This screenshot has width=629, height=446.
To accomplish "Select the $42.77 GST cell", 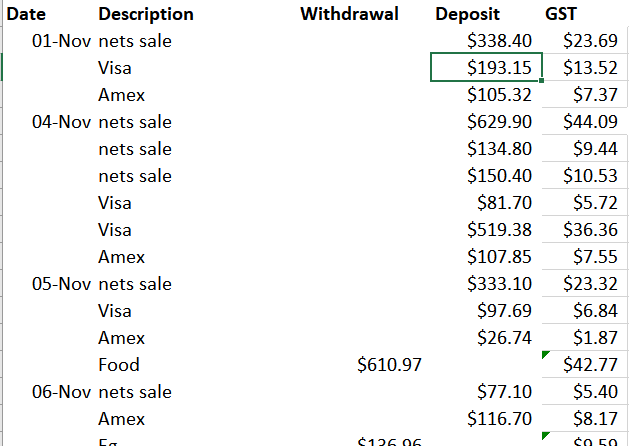I will [x=590, y=365].
